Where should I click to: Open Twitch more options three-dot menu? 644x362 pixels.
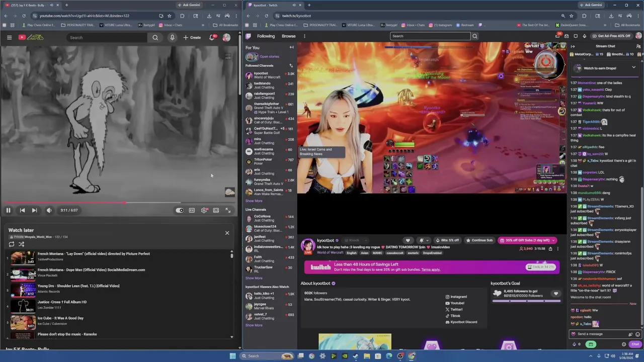(x=304, y=36)
